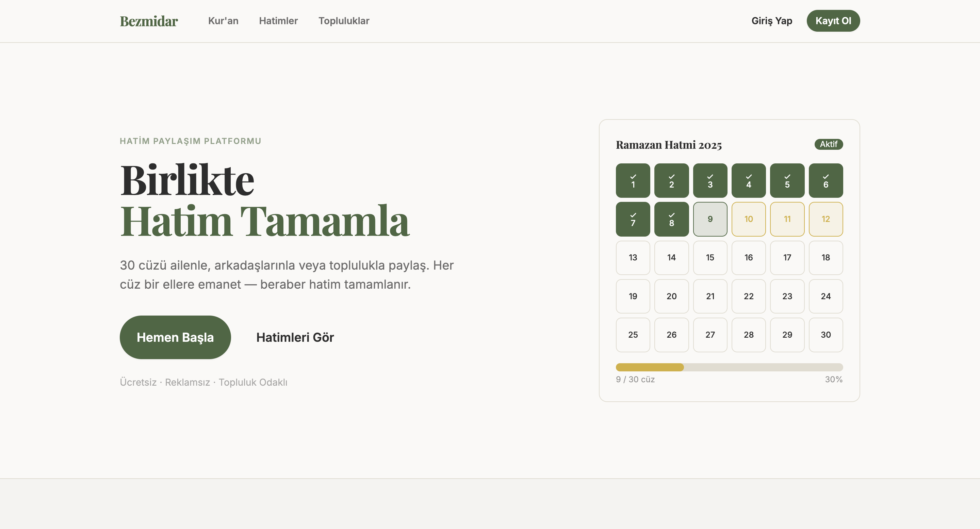The image size is (980, 529).
Task: Select the highlighted cüz 9 tile
Action: click(x=710, y=219)
